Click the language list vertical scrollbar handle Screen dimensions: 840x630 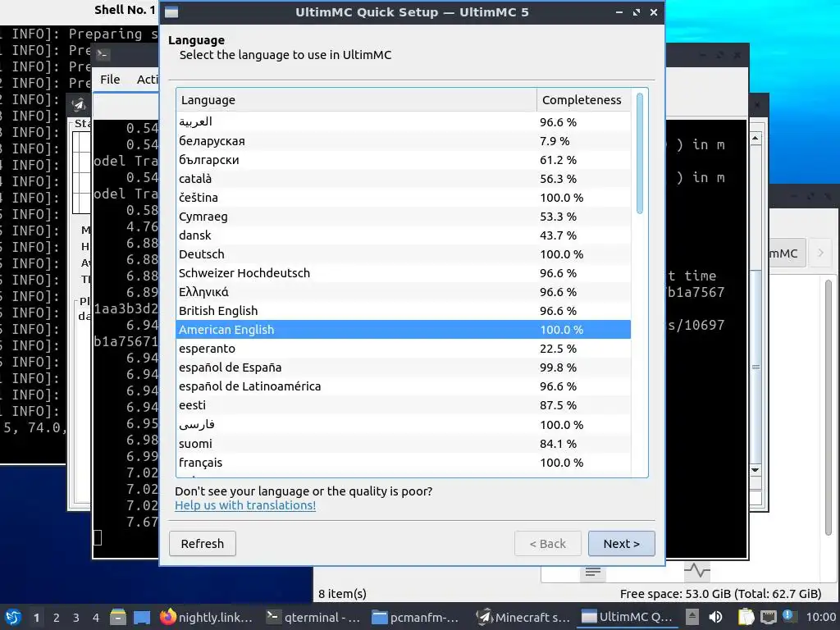[x=639, y=153]
